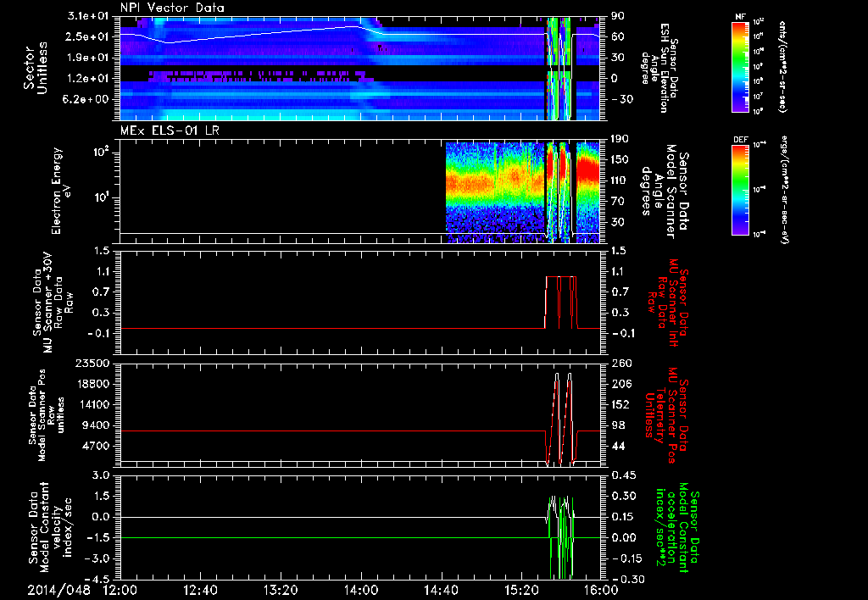Click the DEF color scale bar
Image resolution: width=868 pixels, height=600 pixels.
(741, 189)
